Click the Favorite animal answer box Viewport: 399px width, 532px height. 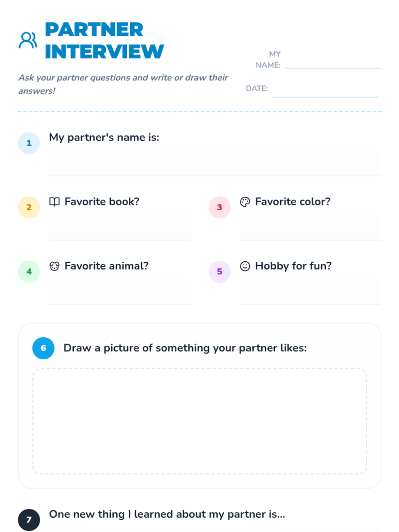click(x=120, y=291)
